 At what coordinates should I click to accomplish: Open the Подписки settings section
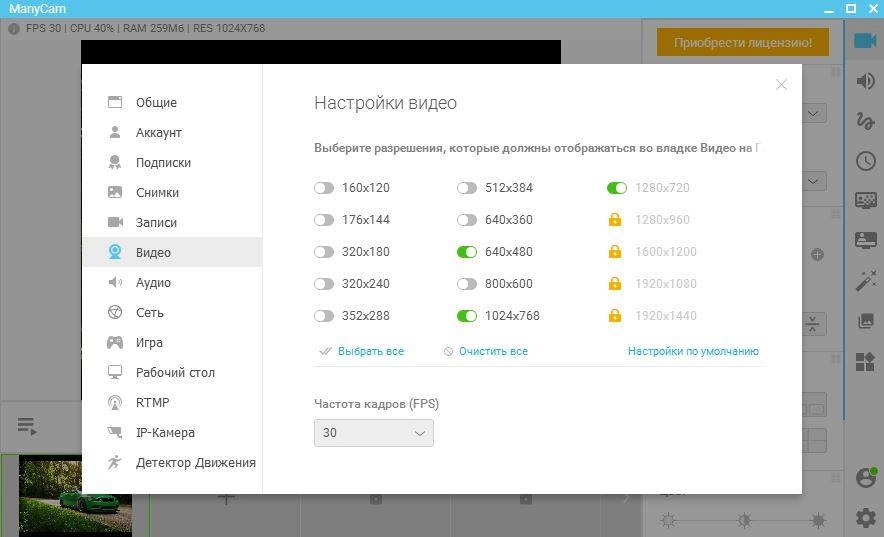[x=173, y=162]
